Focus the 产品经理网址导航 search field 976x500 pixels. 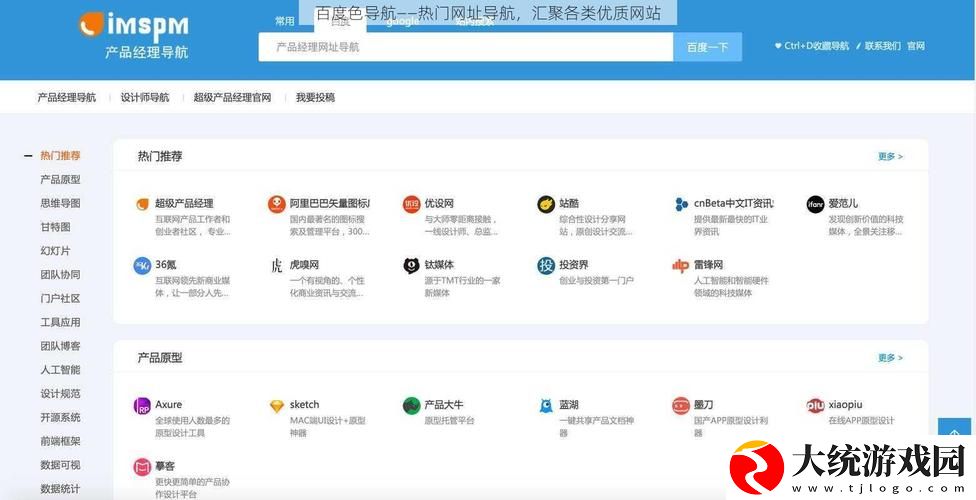tap(466, 47)
